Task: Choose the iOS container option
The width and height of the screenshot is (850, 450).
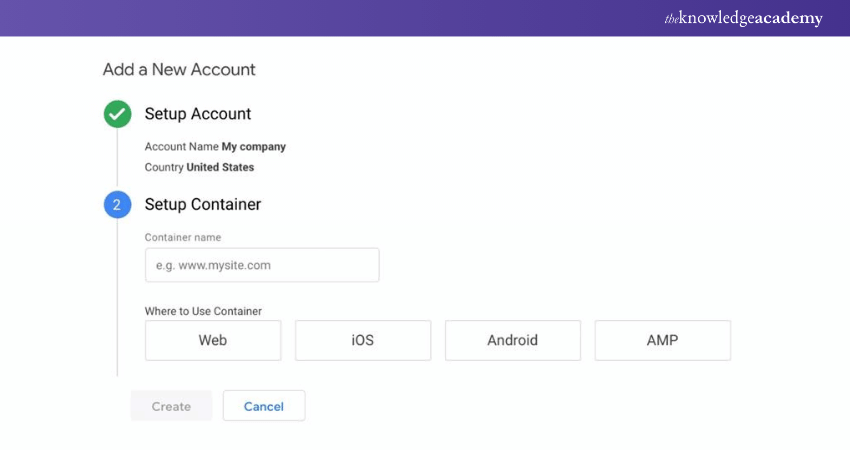Action: pos(362,340)
